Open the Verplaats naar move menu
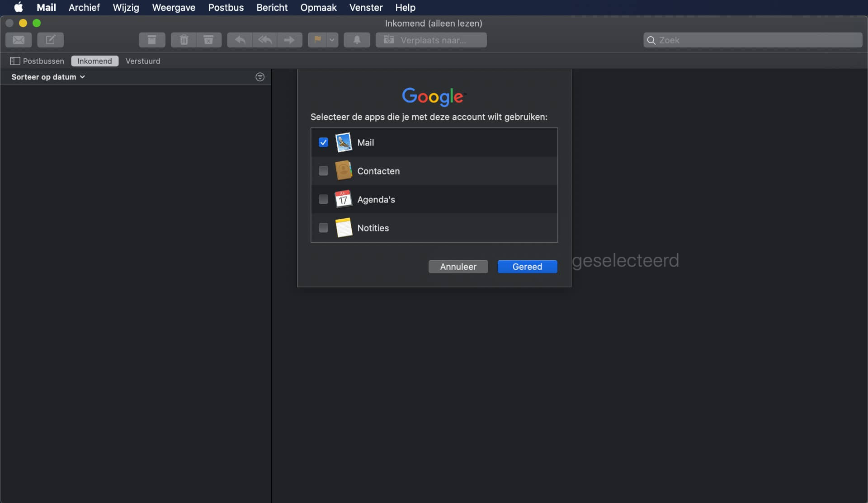The height and width of the screenshot is (503, 868). click(431, 40)
